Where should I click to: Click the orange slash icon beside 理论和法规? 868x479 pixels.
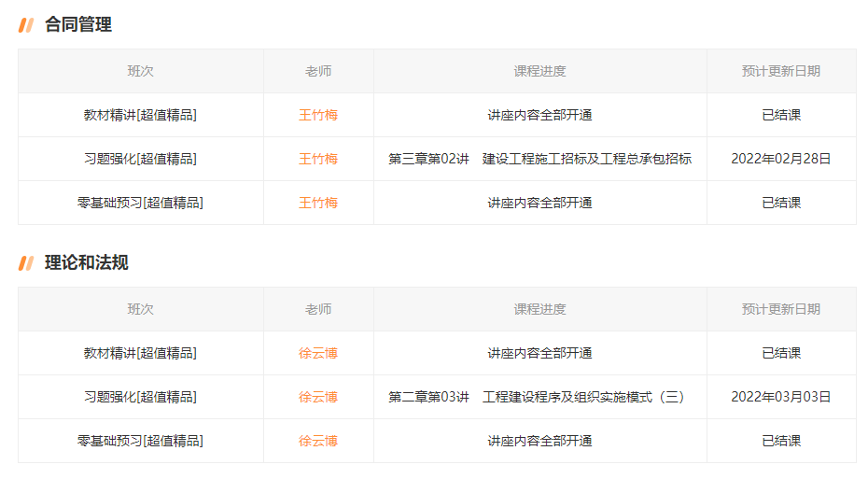click(x=26, y=263)
